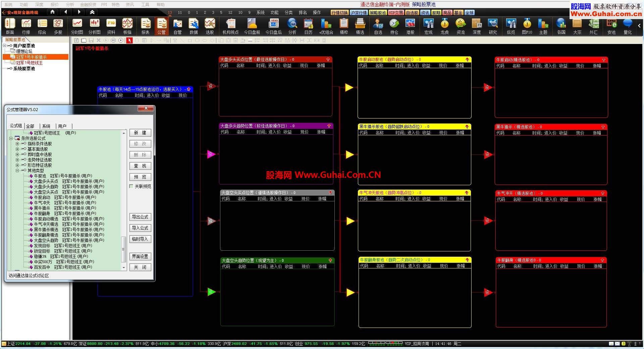Expand the 形态特征选股 tree node

click(17, 165)
